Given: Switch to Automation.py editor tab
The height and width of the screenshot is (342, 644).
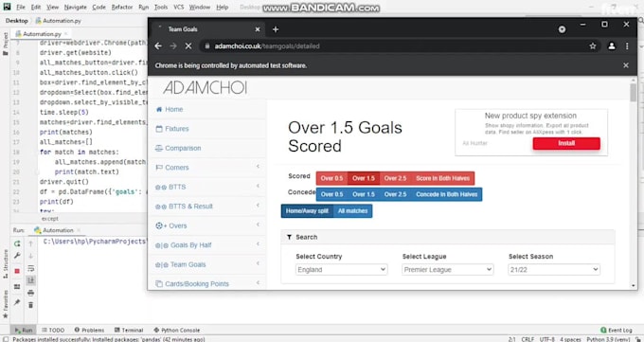Looking at the screenshot, I should pyautogui.click(x=41, y=34).
